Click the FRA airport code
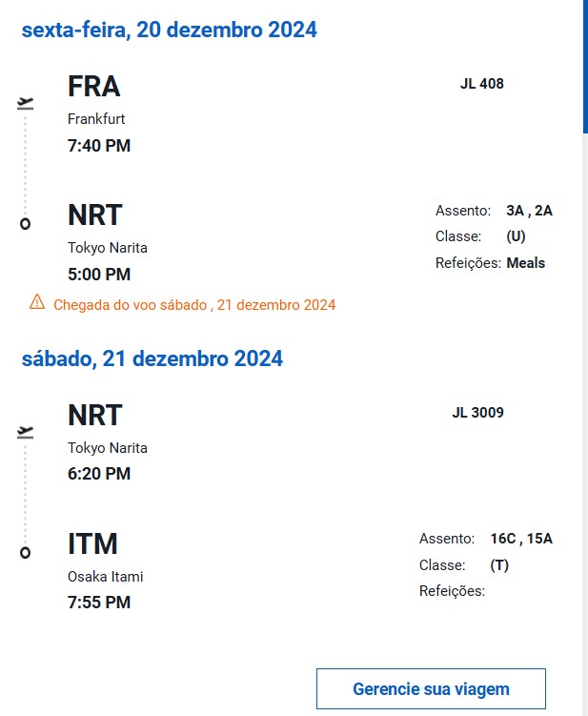The image size is (588, 716). [x=93, y=87]
